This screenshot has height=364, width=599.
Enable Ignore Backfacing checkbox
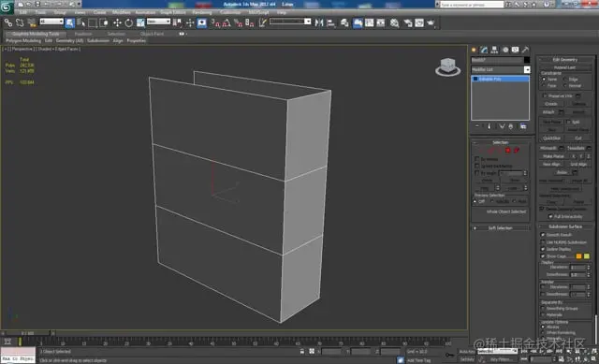pos(476,166)
